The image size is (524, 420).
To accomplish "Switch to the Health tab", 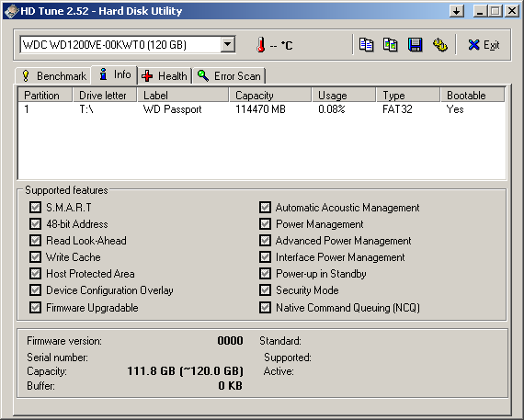I will (x=165, y=76).
